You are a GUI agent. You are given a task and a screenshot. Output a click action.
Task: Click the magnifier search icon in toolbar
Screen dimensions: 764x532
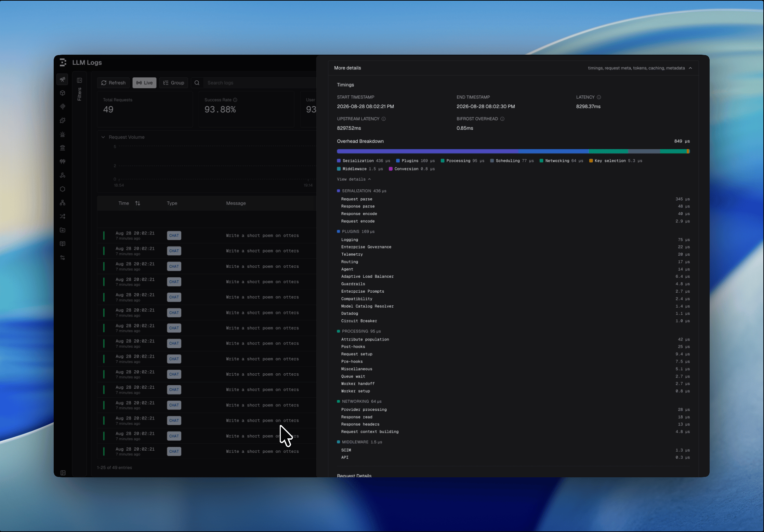pos(197,83)
